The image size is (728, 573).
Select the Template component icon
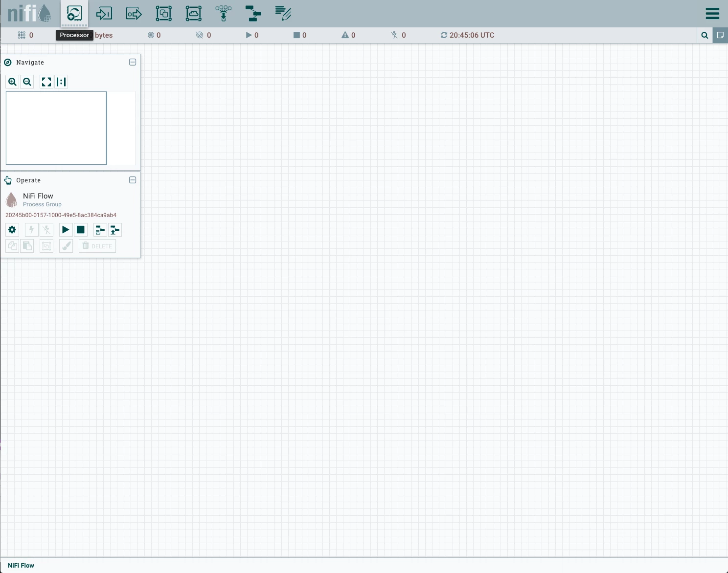pyautogui.click(x=253, y=13)
